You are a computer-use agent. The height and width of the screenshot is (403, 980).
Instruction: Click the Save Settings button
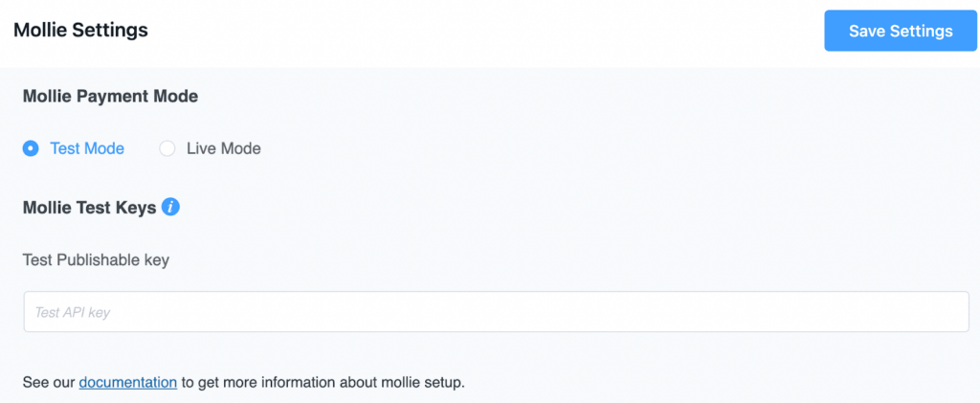[x=901, y=31]
